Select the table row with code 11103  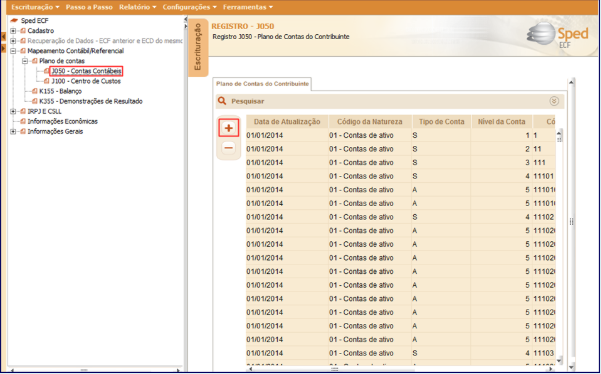coord(401,353)
